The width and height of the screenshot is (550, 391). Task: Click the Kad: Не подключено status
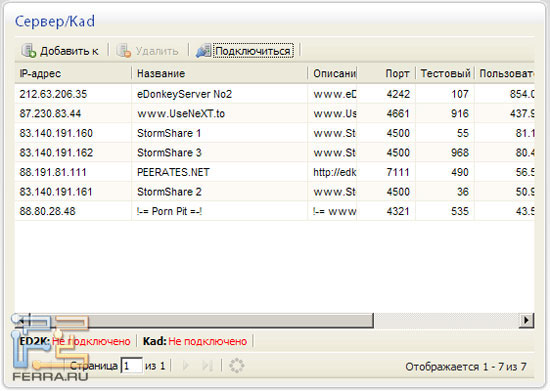pos(195,341)
